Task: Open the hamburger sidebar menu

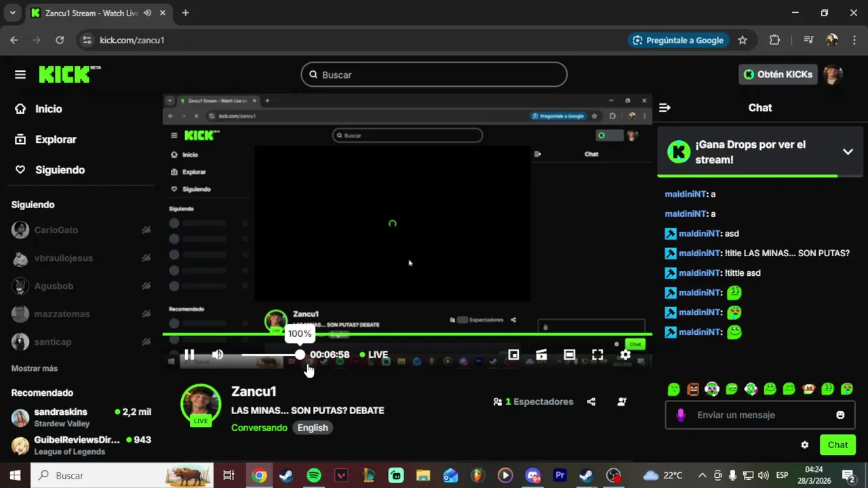Action: click(20, 75)
